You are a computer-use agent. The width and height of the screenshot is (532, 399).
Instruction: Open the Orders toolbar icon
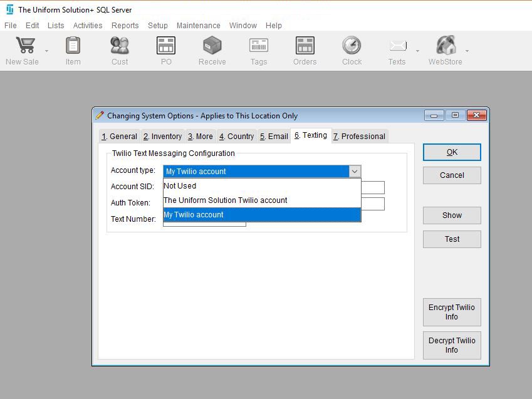coord(305,45)
